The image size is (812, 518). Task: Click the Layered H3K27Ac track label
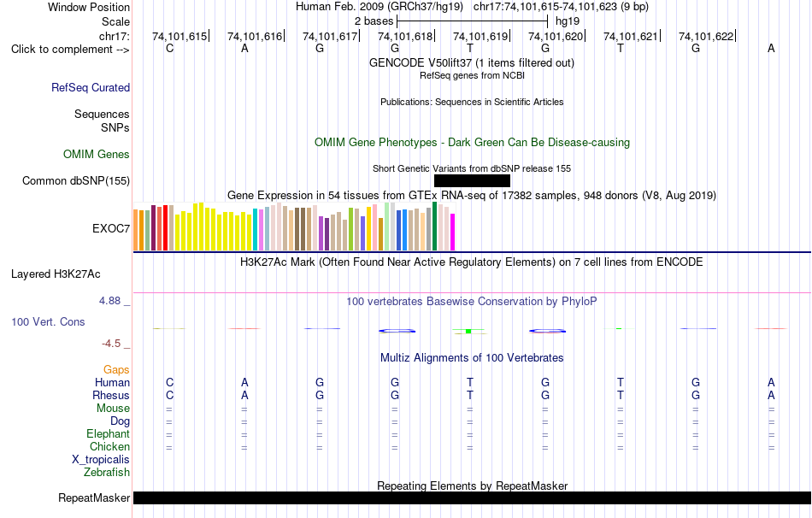56,274
